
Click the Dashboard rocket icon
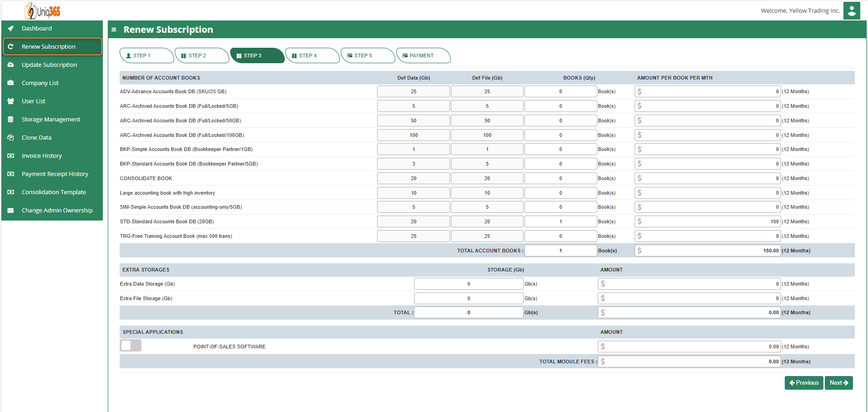(10, 28)
